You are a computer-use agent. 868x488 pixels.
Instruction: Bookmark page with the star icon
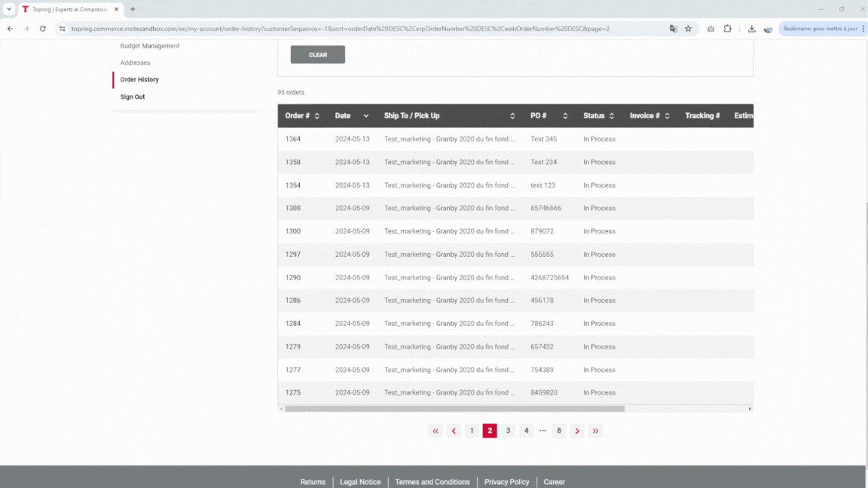click(688, 29)
